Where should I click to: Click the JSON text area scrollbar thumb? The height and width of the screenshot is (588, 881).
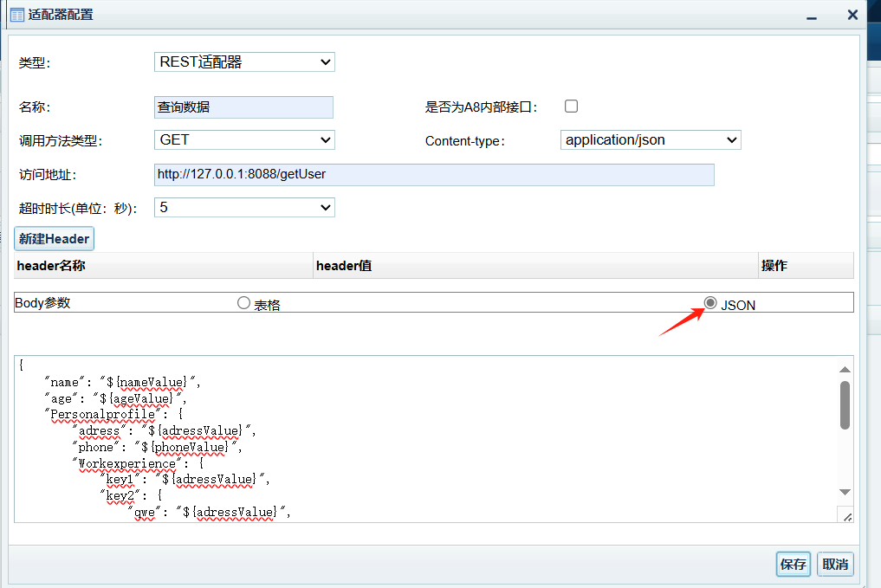click(845, 405)
